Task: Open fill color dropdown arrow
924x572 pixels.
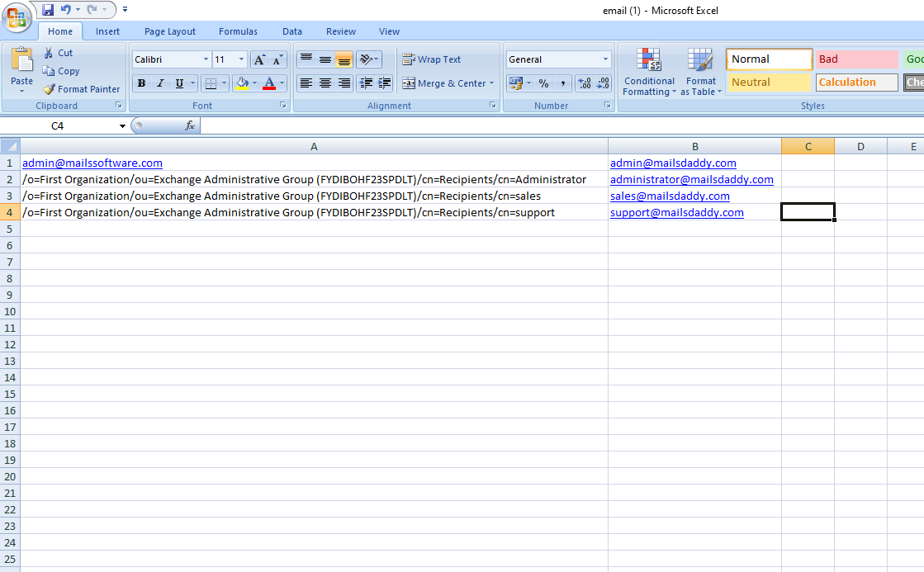Action: pos(254,83)
